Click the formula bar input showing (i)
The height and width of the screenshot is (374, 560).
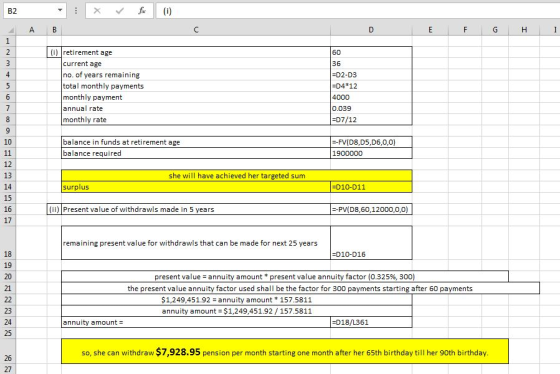tap(358, 11)
